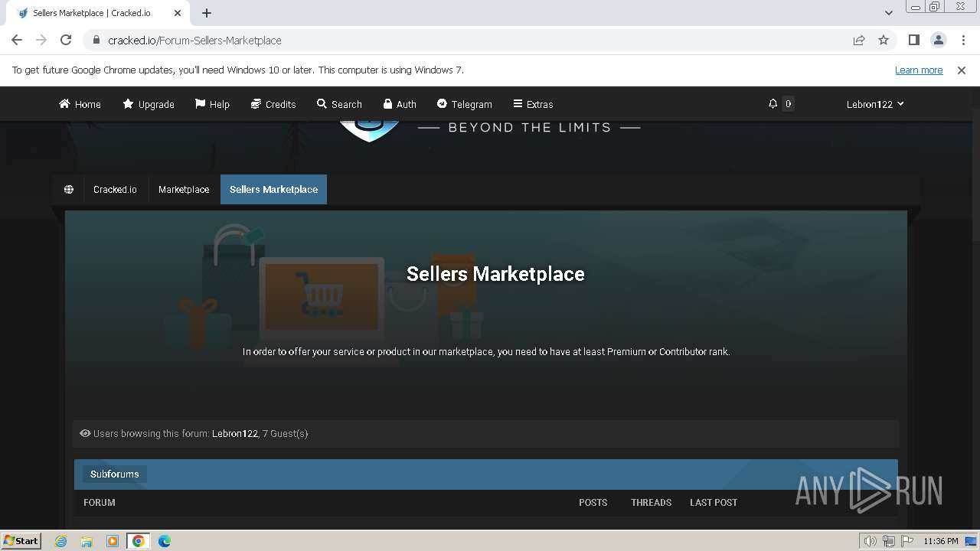The height and width of the screenshot is (551, 980).
Task: Open File Explorer from the taskbar
Action: pyautogui.click(x=87, y=541)
